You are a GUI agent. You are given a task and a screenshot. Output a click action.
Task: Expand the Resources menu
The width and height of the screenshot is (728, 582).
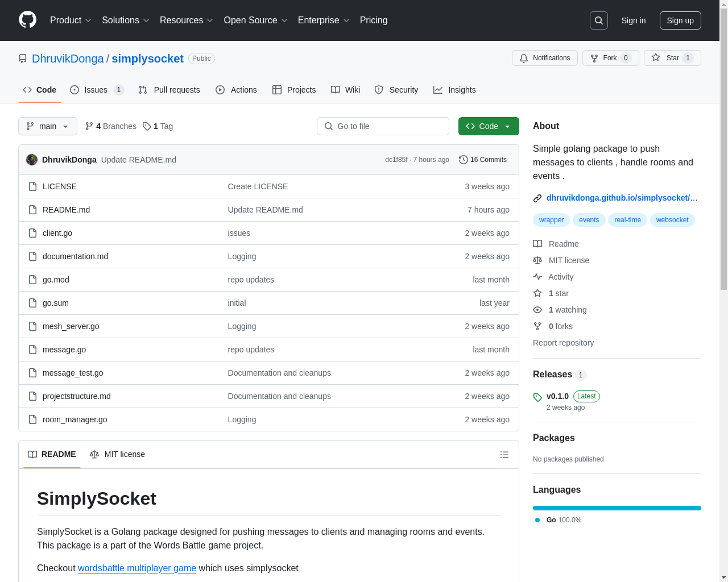coord(187,20)
